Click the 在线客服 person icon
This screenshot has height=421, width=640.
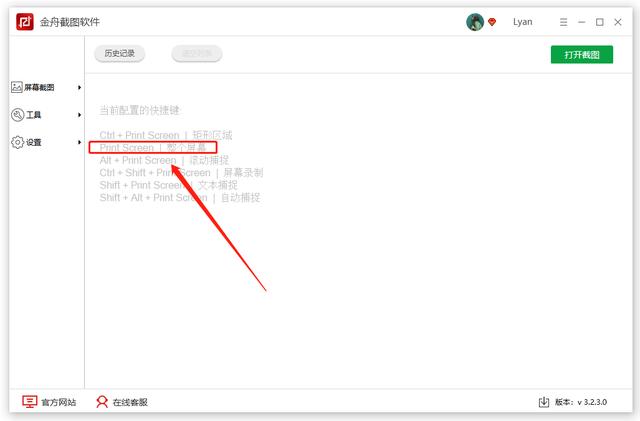click(x=102, y=402)
